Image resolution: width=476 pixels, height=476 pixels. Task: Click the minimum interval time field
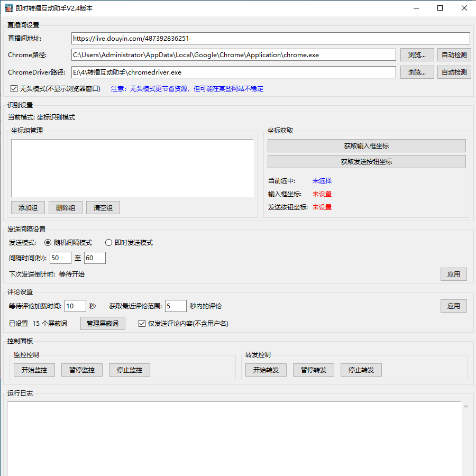point(60,258)
